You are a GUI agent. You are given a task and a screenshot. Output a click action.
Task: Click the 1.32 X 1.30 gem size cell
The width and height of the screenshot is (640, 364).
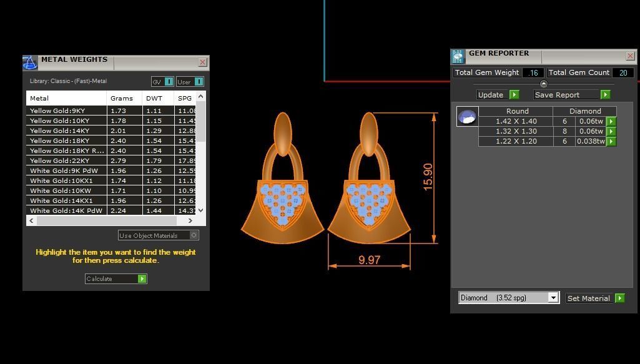tap(516, 131)
